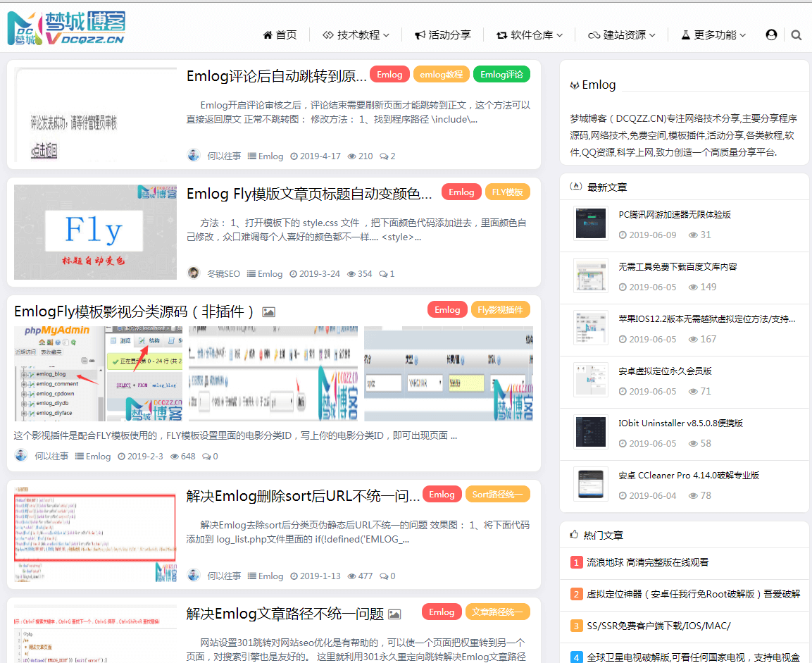Click the fire icon of 热门文章 header

point(573,535)
